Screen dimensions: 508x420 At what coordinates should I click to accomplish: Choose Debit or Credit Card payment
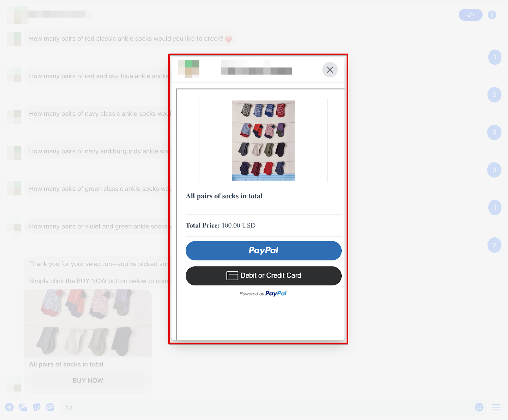pyautogui.click(x=264, y=276)
